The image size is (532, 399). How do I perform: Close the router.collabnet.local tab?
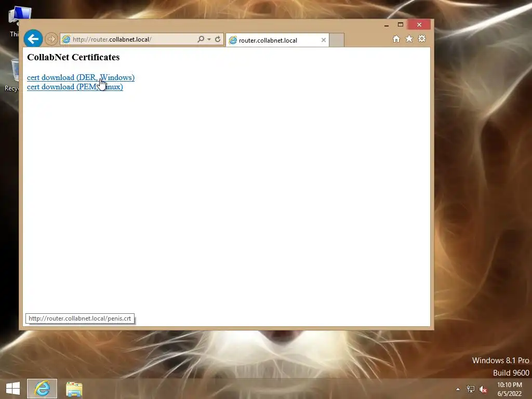324,40
